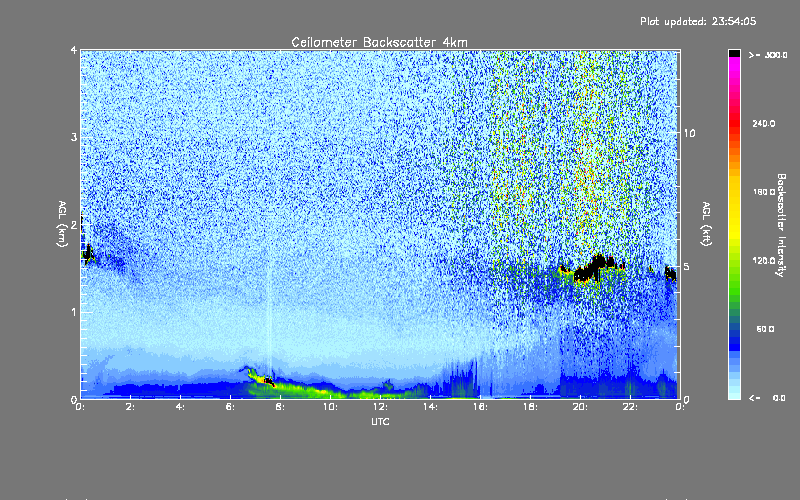Click the '12:' hour tick label
Viewport: 800px width, 500px height.
coord(380,407)
